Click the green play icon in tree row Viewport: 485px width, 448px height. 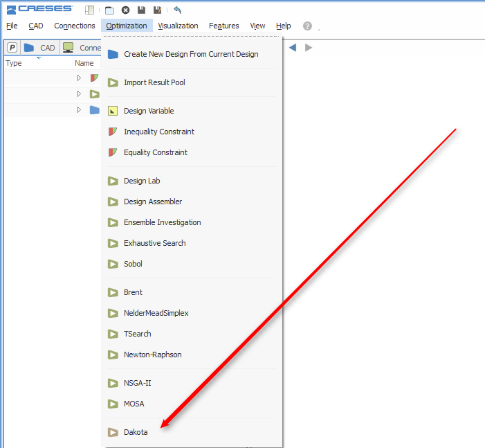[95, 93]
